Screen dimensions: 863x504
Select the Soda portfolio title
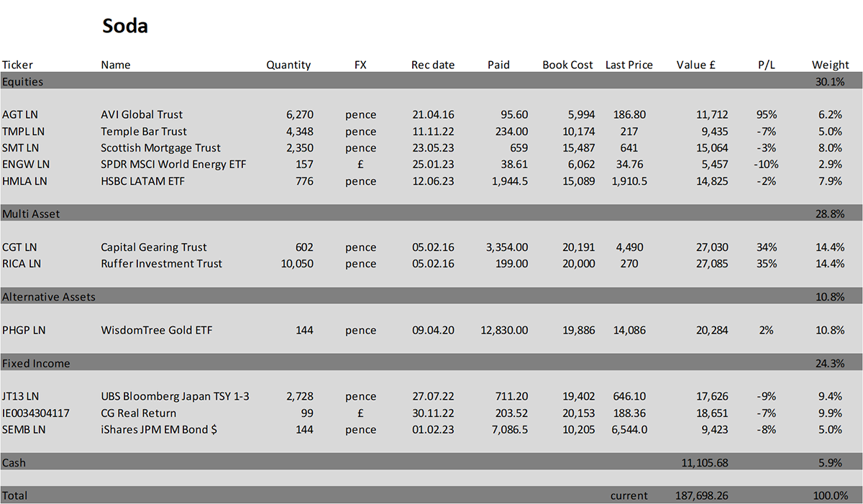pyautogui.click(x=125, y=27)
